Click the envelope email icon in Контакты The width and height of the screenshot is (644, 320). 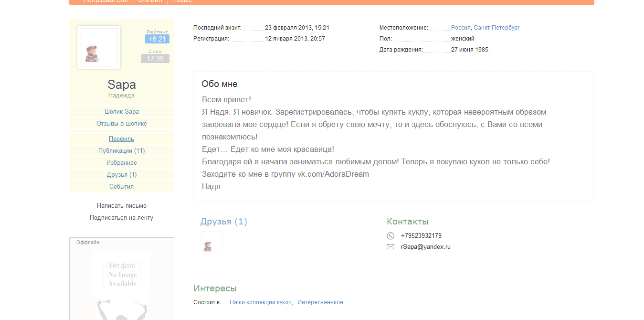(x=391, y=247)
